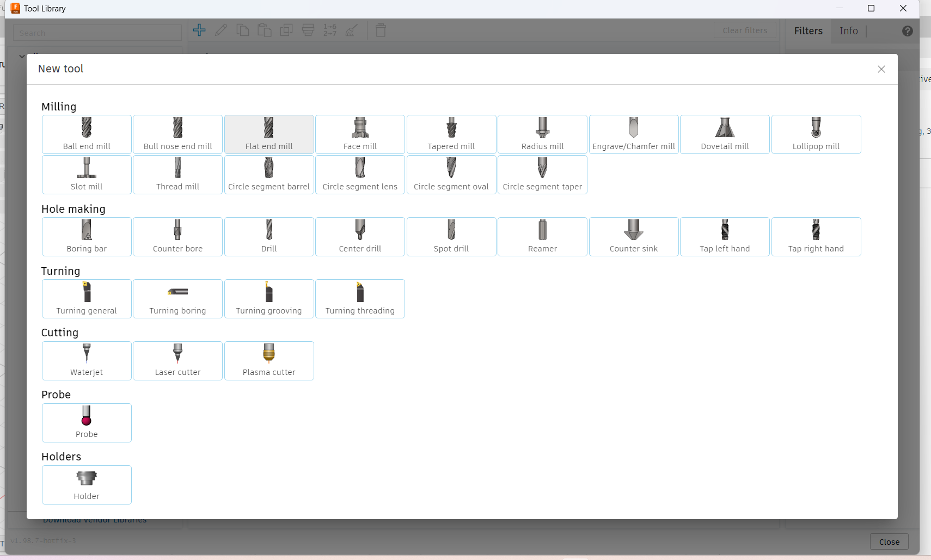Click the Duplicate tool toolbar icon

(x=286, y=30)
